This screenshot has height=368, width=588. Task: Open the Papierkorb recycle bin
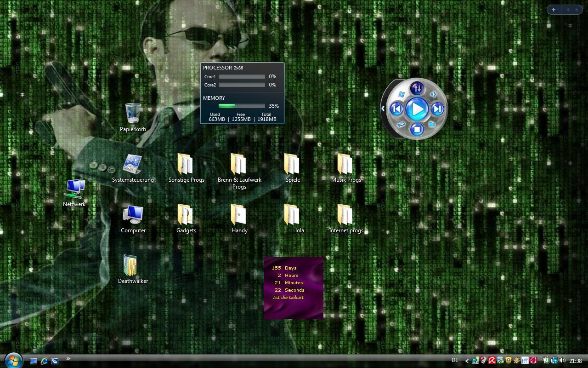pos(133,117)
